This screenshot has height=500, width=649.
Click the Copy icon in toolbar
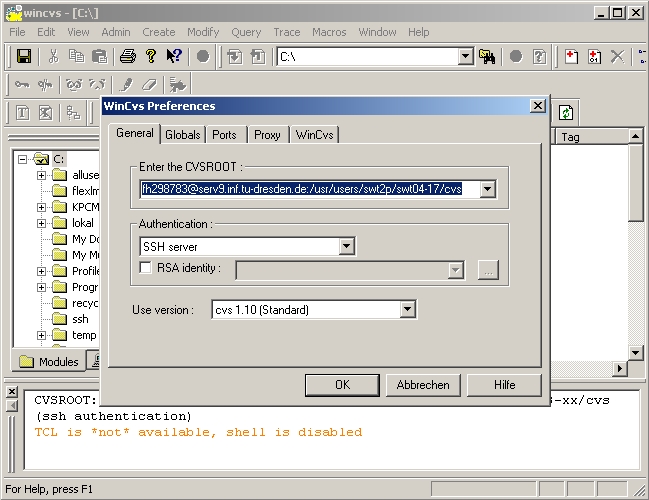pos(77,56)
